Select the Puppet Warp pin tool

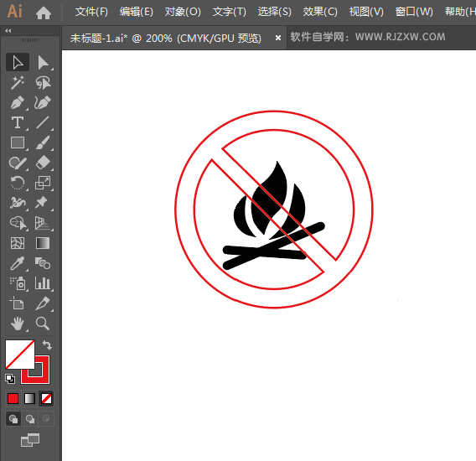point(43,203)
